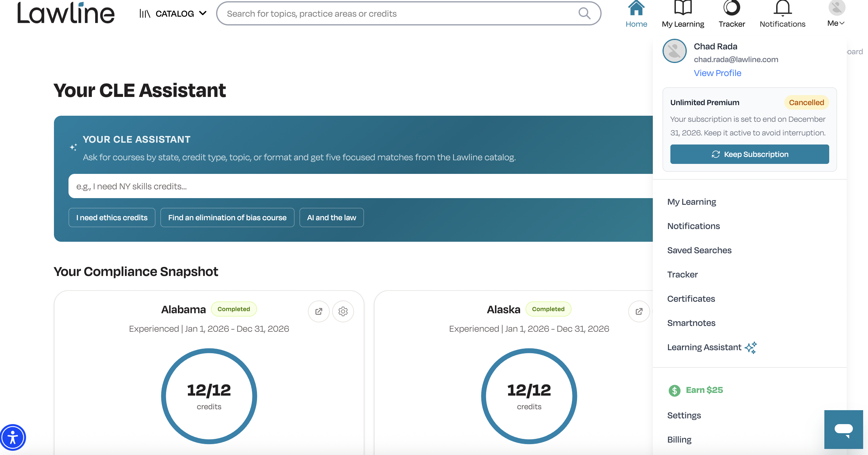Open Learning Assistant menu item
The width and height of the screenshot is (868, 455).
pos(704,347)
